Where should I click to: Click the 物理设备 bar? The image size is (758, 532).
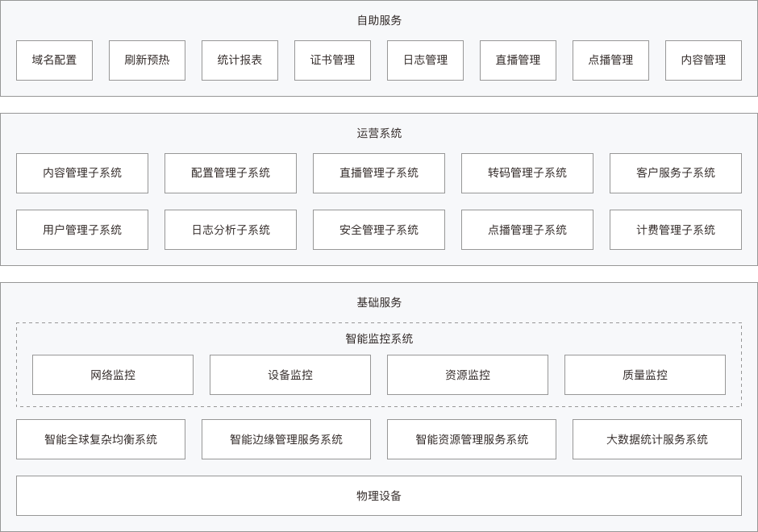coord(379,496)
